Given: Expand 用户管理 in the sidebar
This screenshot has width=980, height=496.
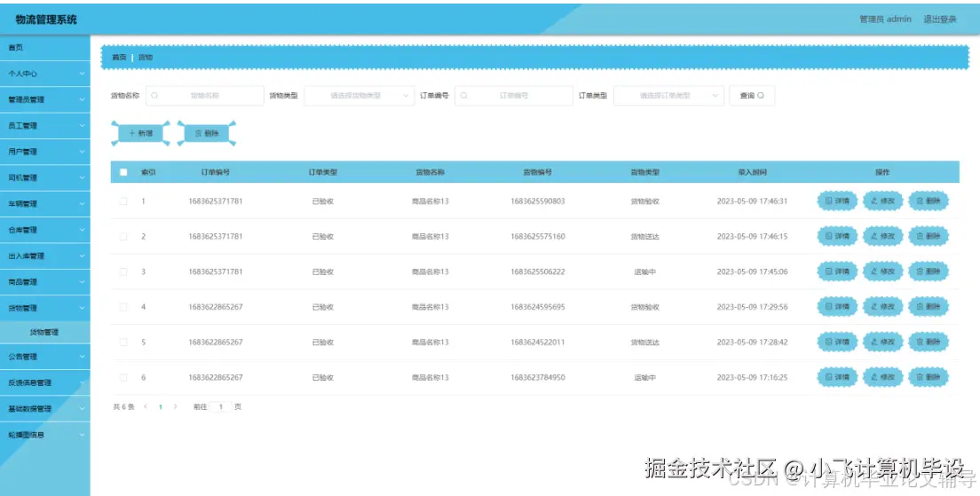Looking at the screenshot, I should (45, 152).
